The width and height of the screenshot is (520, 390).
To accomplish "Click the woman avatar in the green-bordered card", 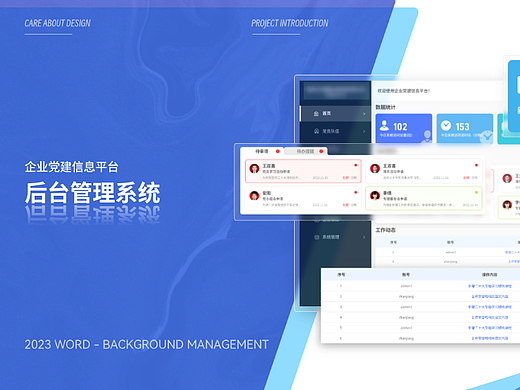I will 375,196.
